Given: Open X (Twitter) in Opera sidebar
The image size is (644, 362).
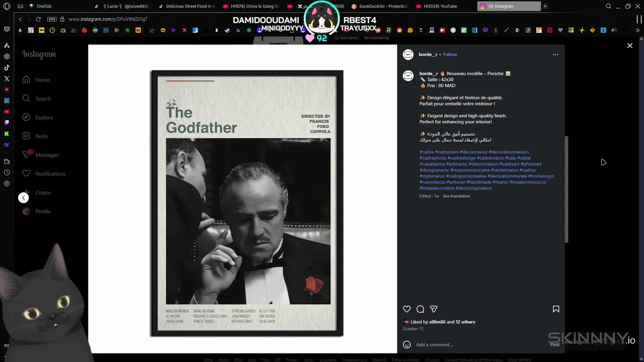Looking at the screenshot, I should (x=7, y=78).
